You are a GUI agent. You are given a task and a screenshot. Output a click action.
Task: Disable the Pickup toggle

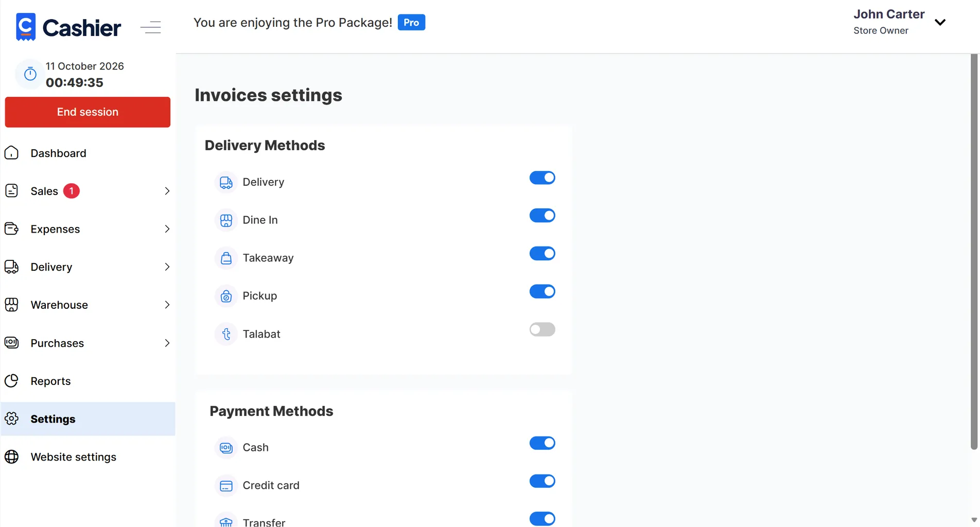pyautogui.click(x=542, y=291)
